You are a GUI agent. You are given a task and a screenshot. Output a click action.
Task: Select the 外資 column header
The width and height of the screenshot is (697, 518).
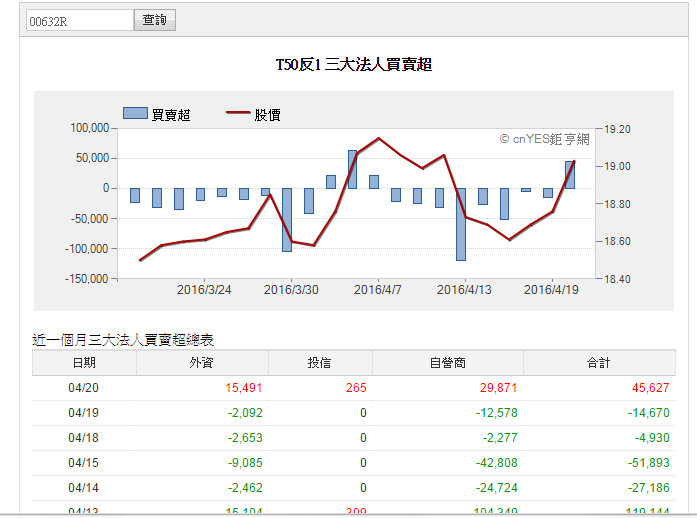[x=202, y=363]
